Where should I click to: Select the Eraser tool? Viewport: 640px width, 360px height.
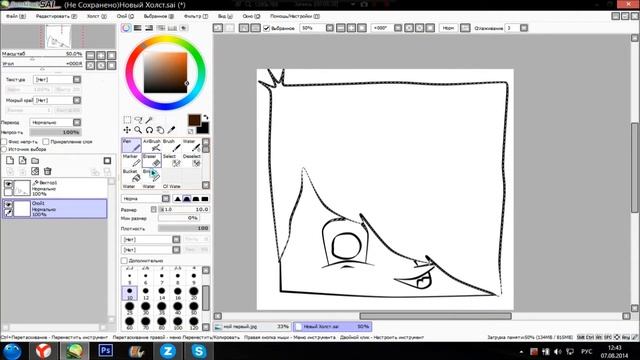click(x=152, y=160)
